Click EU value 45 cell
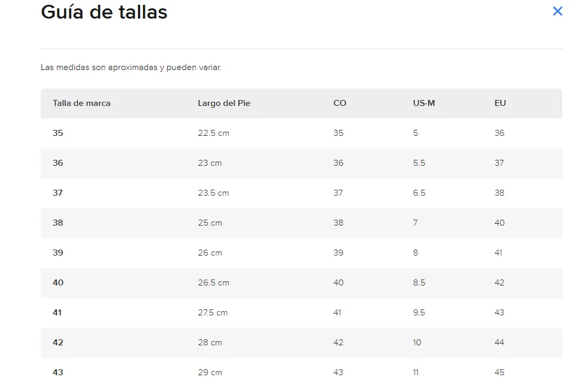 click(499, 372)
